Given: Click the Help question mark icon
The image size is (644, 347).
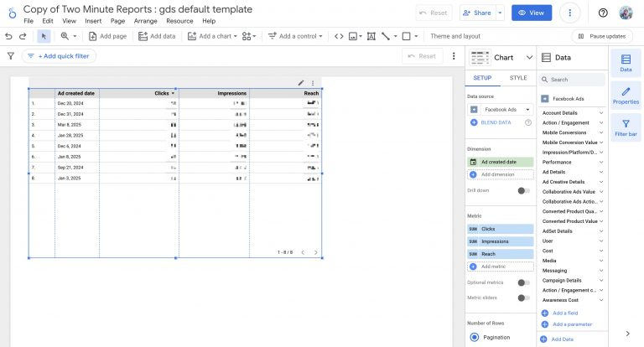Looking at the screenshot, I should (x=603, y=13).
